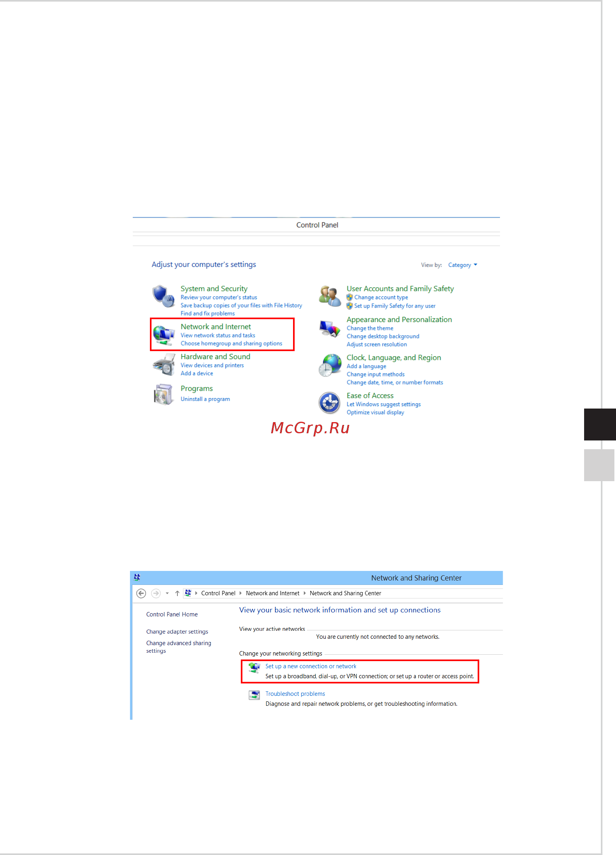
Task: Click Change account type link
Action: pyautogui.click(x=381, y=297)
